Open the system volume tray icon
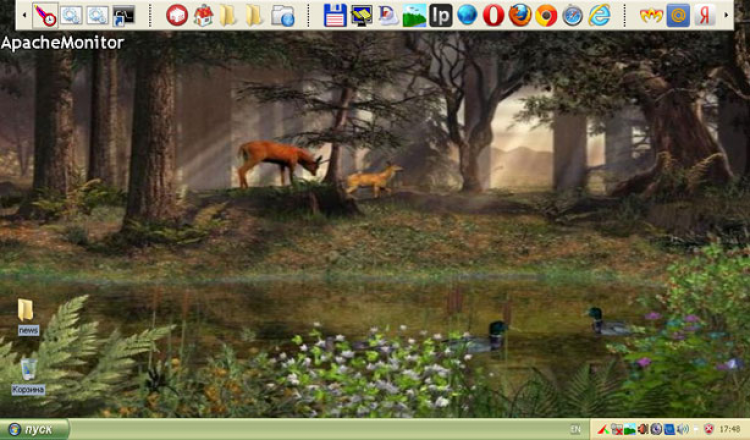The height and width of the screenshot is (440, 750). 683,429
